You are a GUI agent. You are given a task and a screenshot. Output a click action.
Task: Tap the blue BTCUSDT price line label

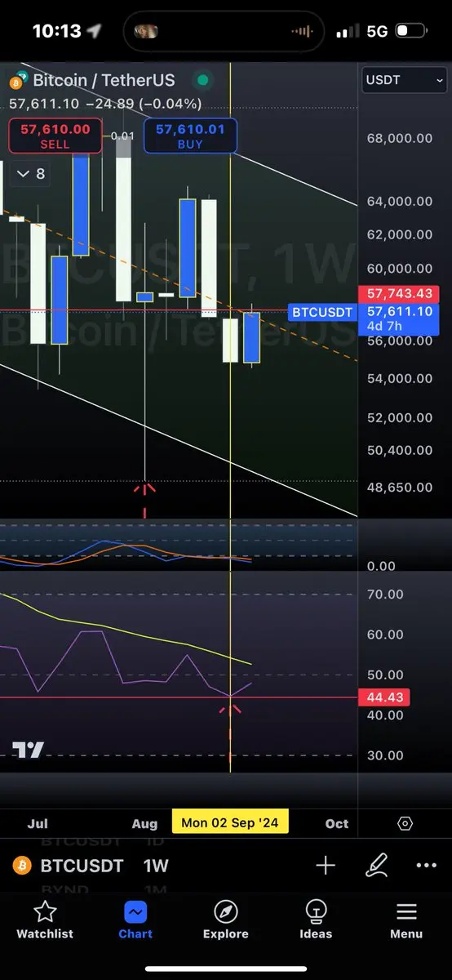pos(323,312)
